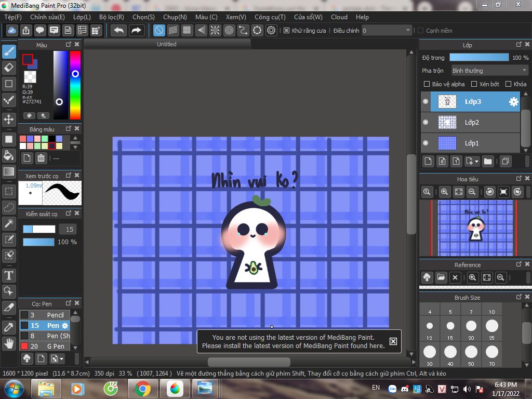Open Lớp3 layer settings gear
Image resolution: width=532 pixels, height=399 pixels.
tap(514, 101)
